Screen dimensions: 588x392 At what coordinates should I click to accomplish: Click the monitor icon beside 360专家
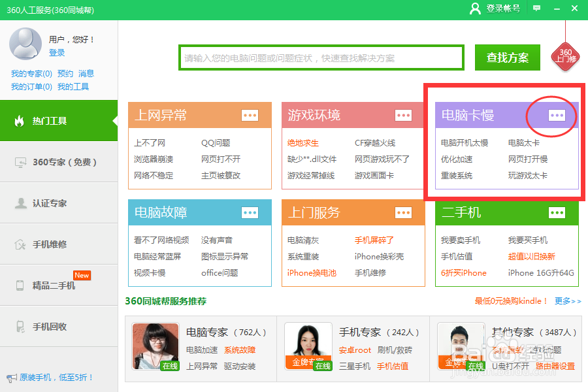21,162
